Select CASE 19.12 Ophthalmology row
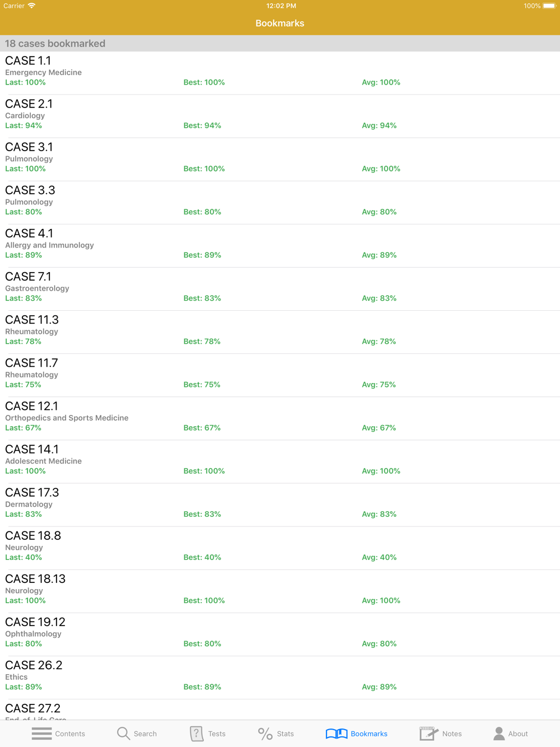This screenshot has height=747, width=560. click(x=280, y=634)
